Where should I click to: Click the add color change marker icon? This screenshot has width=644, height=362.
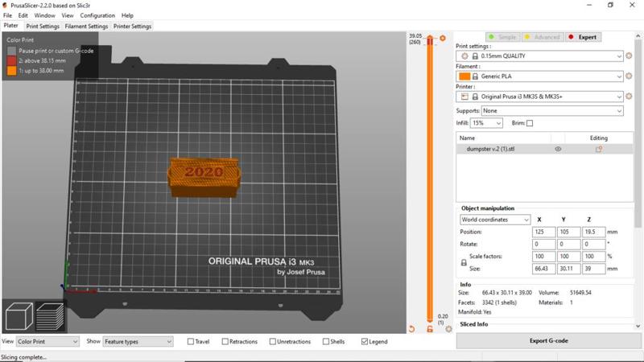point(443,38)
